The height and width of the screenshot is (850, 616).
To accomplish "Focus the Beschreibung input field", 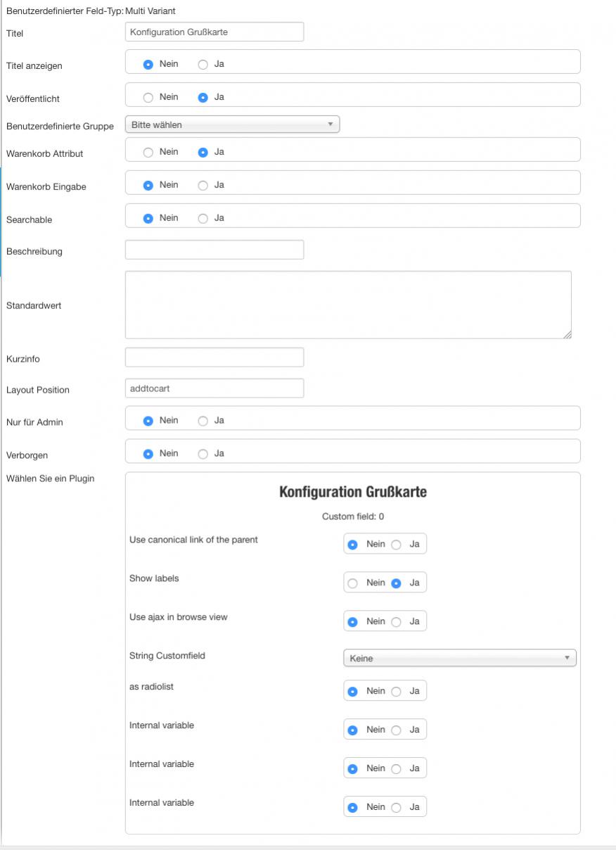I will (x=214, y=250).
